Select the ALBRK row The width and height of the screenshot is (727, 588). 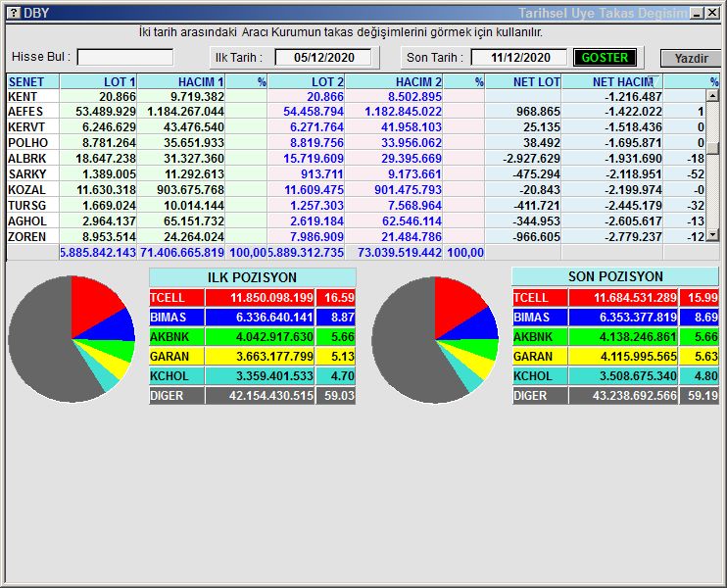(356, 159)
